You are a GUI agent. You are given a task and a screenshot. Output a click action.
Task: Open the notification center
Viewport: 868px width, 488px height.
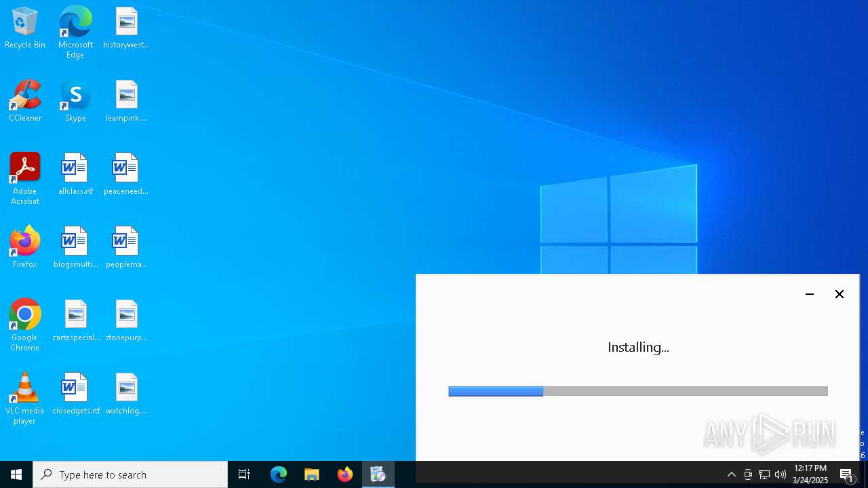[847, 474]
